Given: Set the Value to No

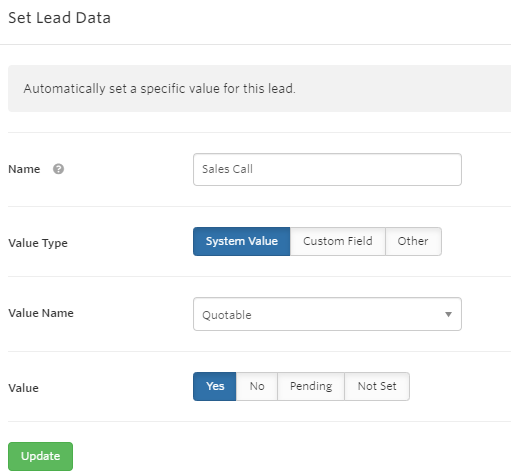Looking at the screenshot, I should click(x=257, y=386).
